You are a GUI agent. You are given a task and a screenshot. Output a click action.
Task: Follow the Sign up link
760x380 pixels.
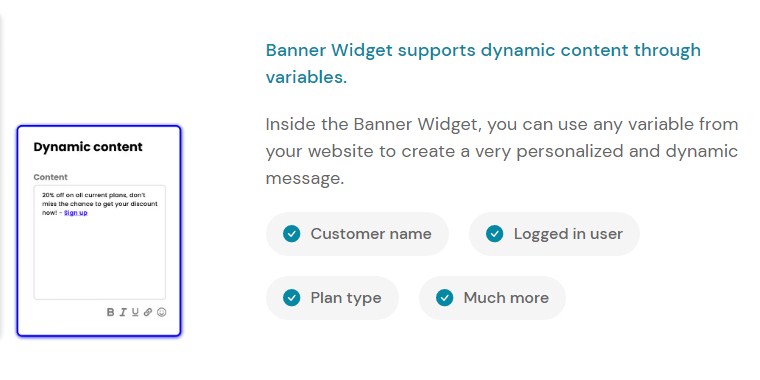coord(76,213)
